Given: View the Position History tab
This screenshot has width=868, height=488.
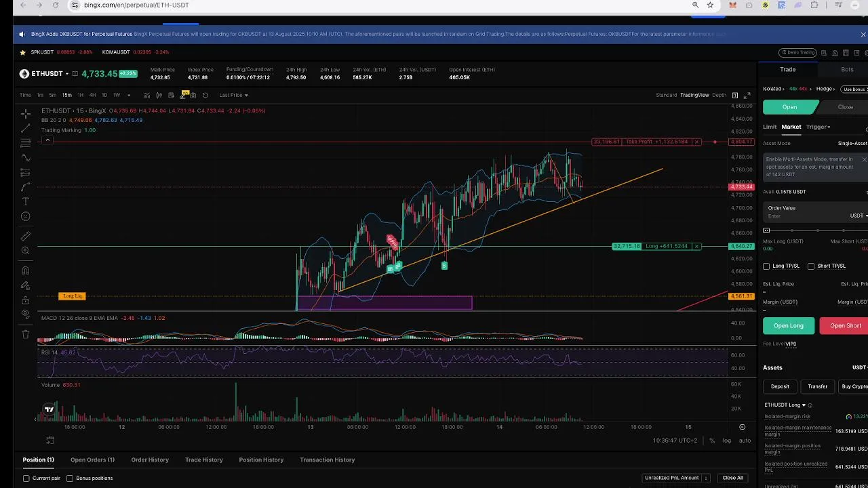Looking at the screenshot, I should 261,460.
